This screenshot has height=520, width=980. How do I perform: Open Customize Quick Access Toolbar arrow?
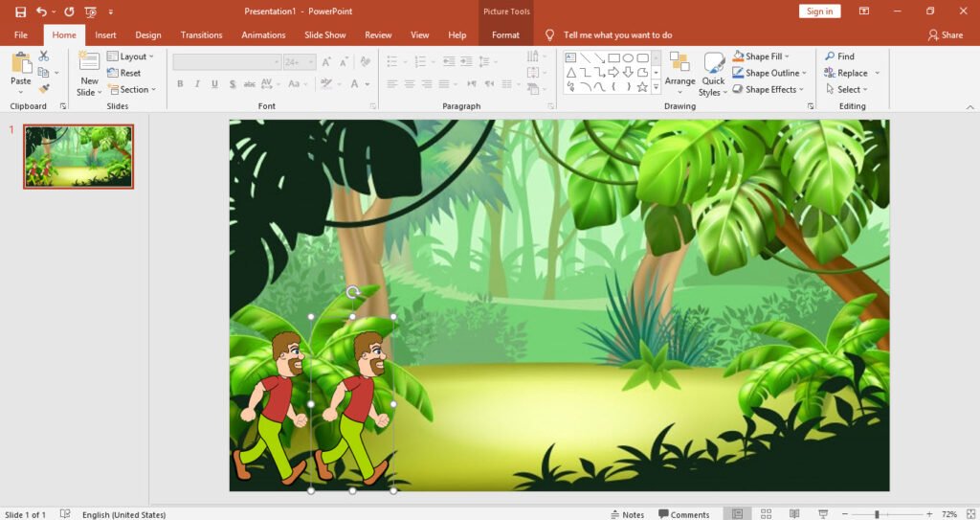click(111, 11)
